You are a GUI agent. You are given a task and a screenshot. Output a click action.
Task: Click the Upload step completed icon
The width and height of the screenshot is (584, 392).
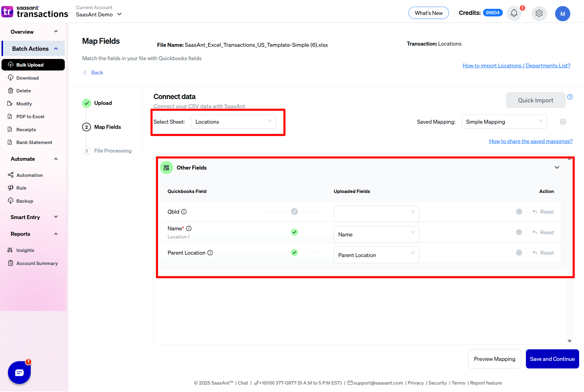[87, 103]
